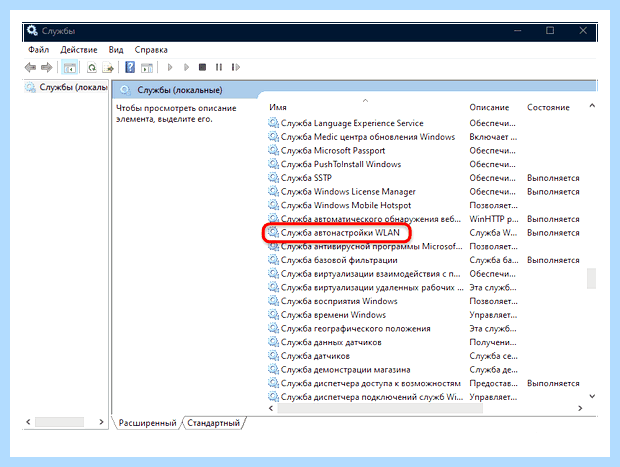
Task: Sort by the Имя column header
Action: coord(278,107)
